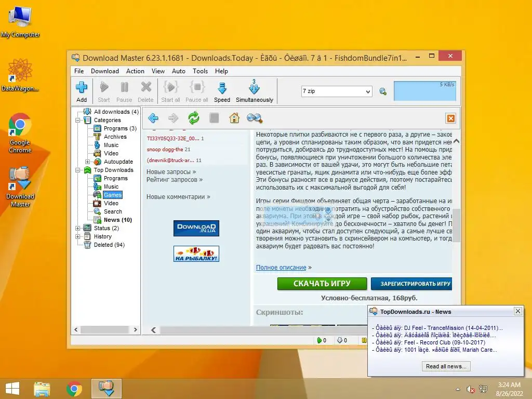Go to the browser home page icon
Screen dimensions: 532x399
click(x=234, y=118)
